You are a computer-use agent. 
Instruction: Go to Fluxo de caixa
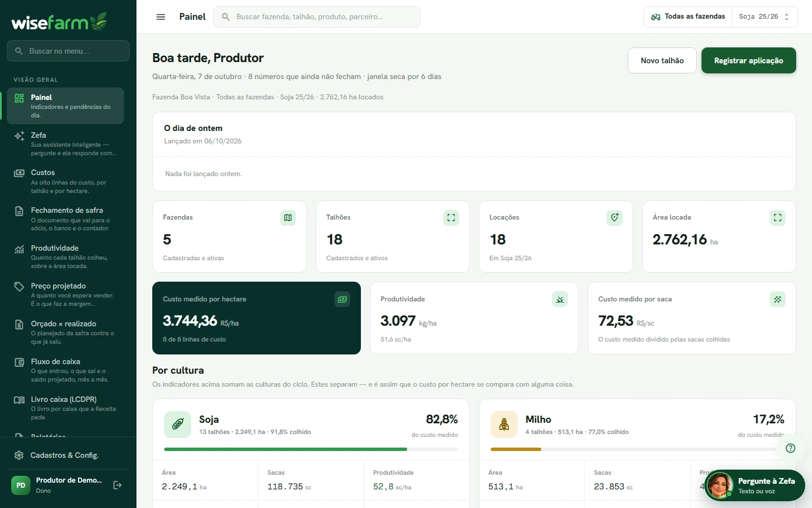[65, 370]
